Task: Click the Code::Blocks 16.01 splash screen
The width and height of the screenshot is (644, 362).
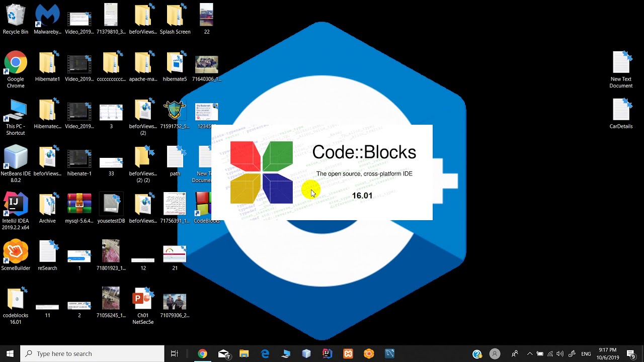Action: (x=322, y=172)
